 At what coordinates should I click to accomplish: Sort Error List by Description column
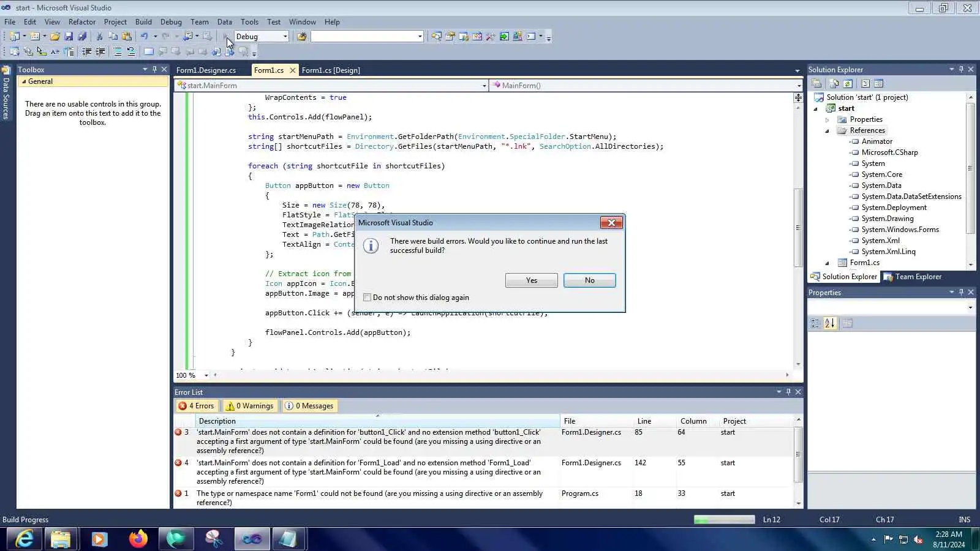pyautogui.click(x=377, y=421)
